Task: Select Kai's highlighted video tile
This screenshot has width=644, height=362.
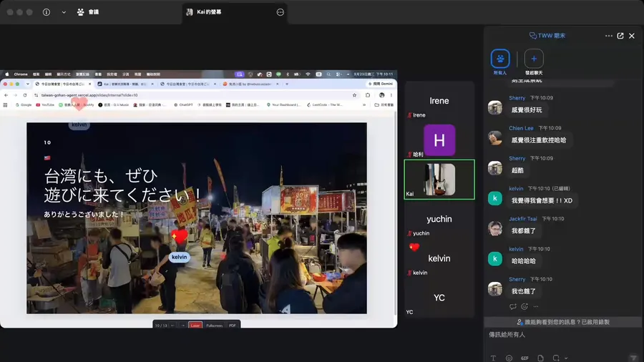Action: [439, 180]
